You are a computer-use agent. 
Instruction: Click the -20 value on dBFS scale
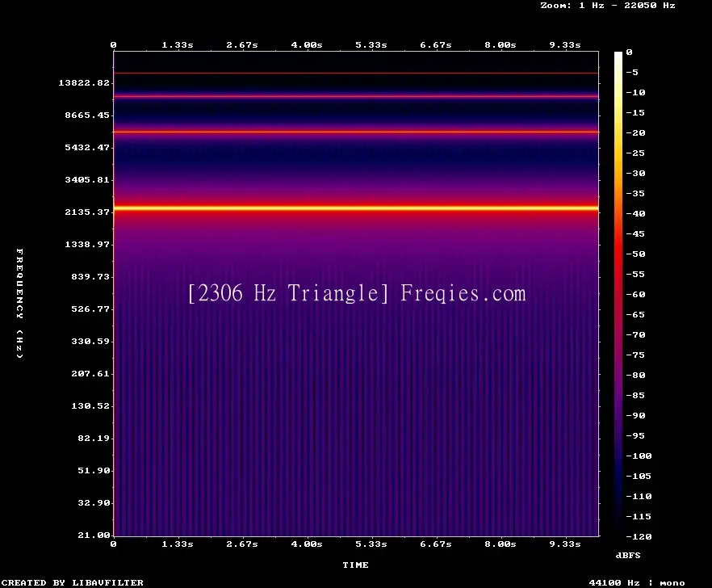coord(636,132)
